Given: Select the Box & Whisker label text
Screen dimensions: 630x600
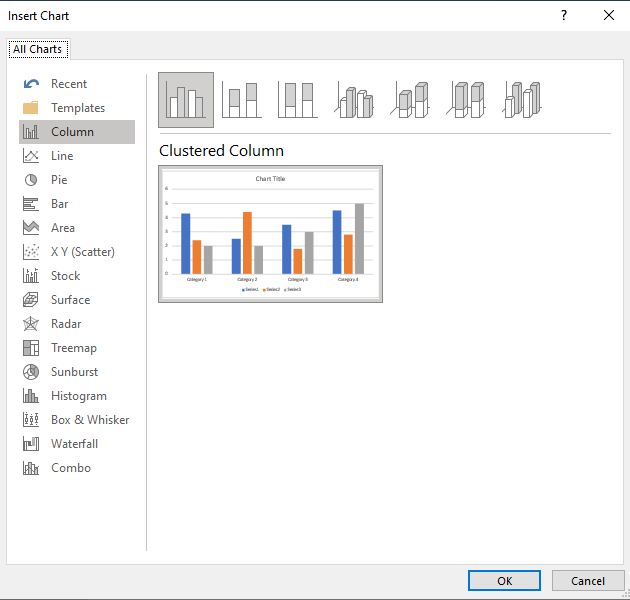Looking at the screenshot, I should click(x=90, y=420).
